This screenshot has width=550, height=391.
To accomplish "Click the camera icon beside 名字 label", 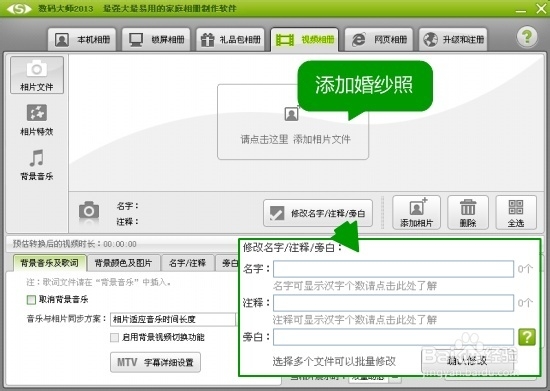I will coord(89,210).
